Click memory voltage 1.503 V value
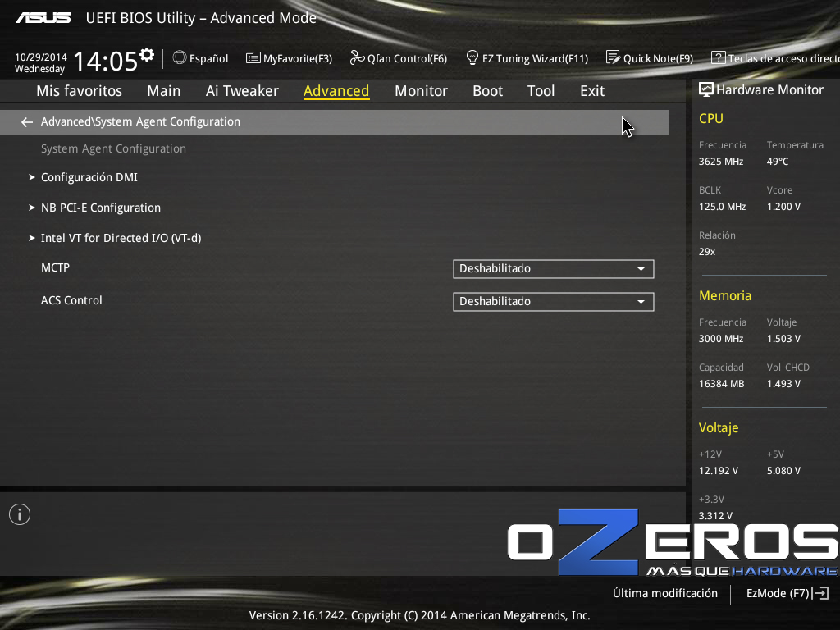Image resolution: width=840 pixels, height=630 pixels. (783, 339)
